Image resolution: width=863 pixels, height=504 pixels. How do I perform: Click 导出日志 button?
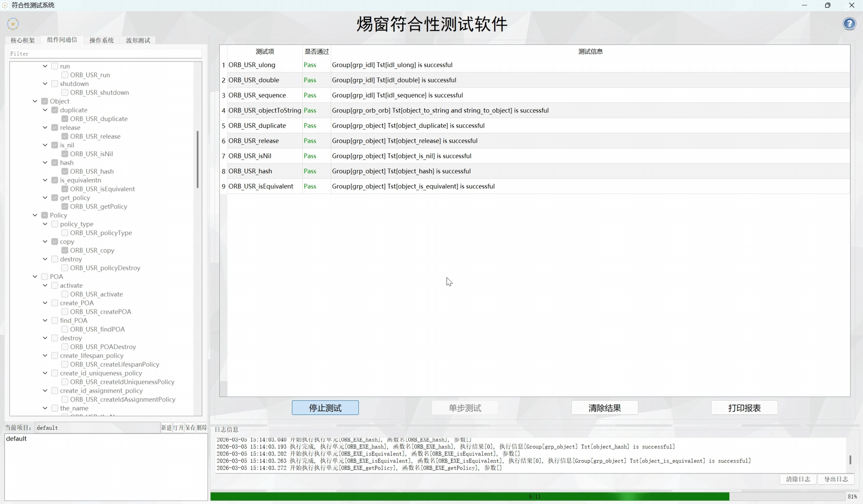[x=836, y=479]
